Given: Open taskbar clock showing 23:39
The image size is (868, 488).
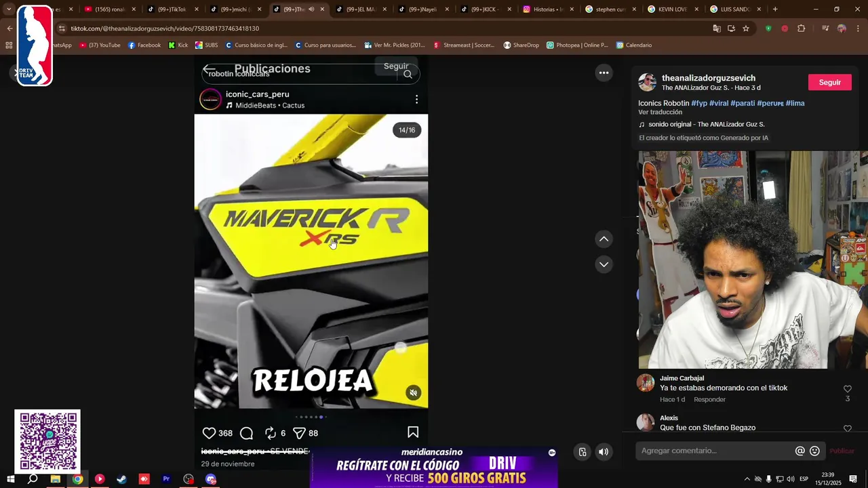Looking at the screenshot, I should tap(828, 479).
